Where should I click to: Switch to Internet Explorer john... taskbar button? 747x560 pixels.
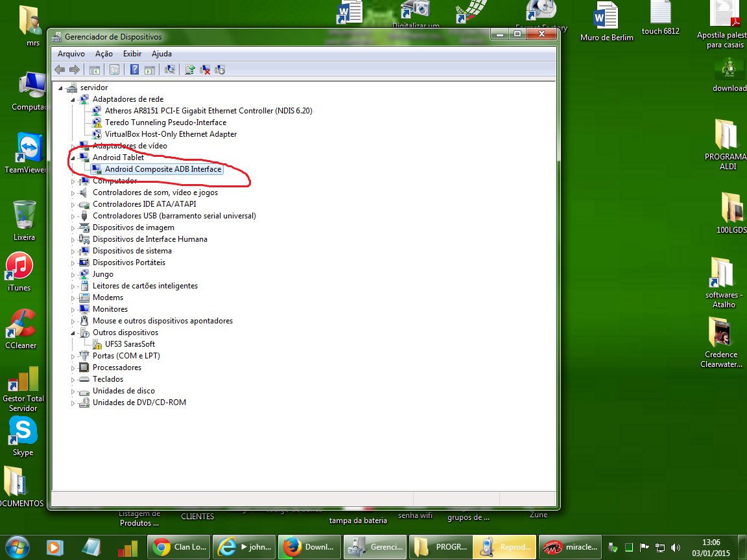(244, 547)
